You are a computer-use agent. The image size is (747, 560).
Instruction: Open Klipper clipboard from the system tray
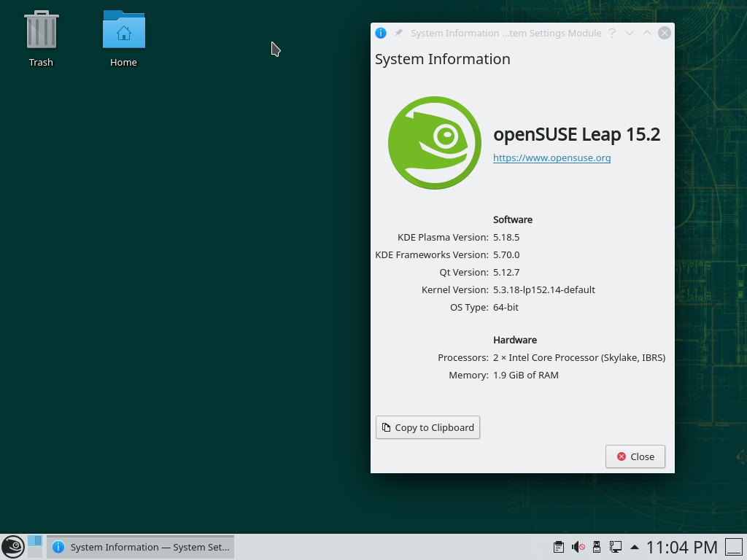point(558,547)
